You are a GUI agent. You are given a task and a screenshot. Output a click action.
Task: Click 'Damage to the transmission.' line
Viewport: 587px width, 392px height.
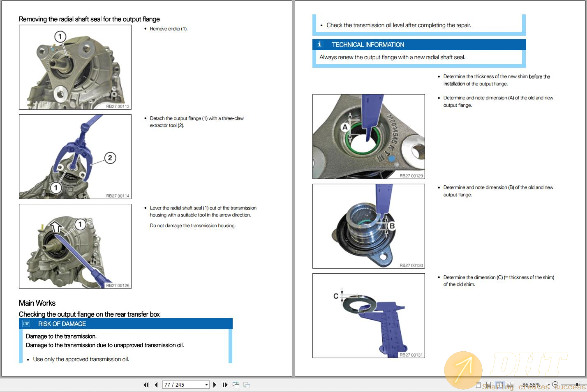(61, 336)
